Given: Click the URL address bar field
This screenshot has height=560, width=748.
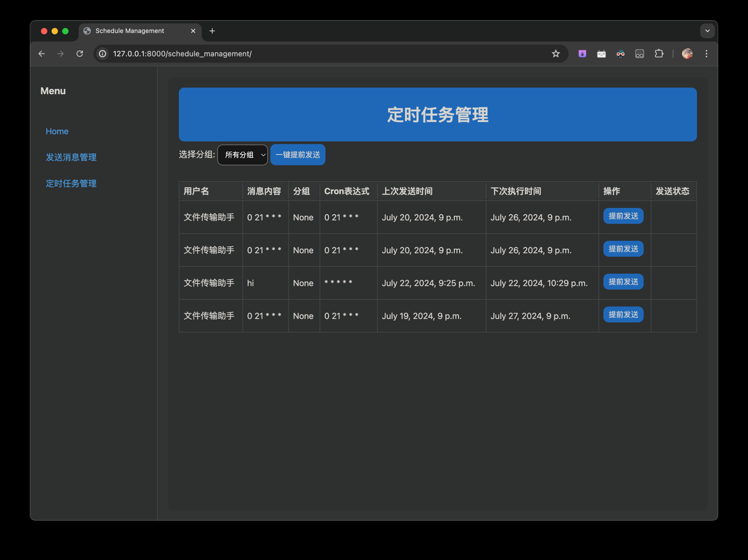Looking at the screenshot, I should pyautogui.click(x=318, y=54).
